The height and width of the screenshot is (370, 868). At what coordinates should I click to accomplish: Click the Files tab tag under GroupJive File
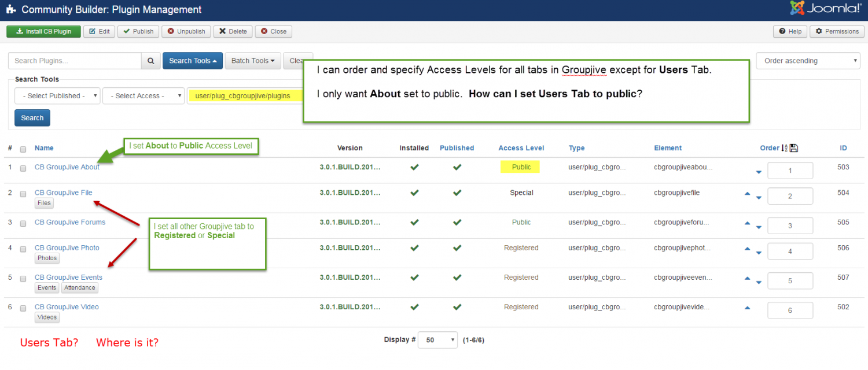point(44,203)
